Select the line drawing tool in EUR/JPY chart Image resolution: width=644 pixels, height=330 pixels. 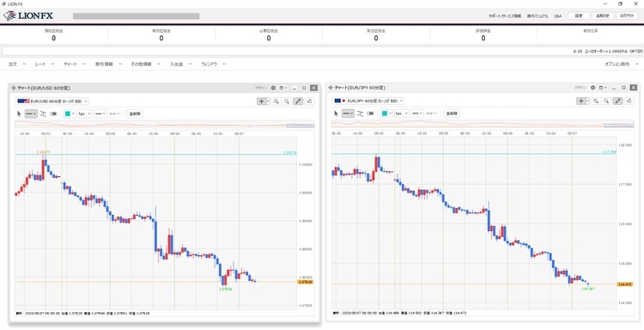(349, 113)
